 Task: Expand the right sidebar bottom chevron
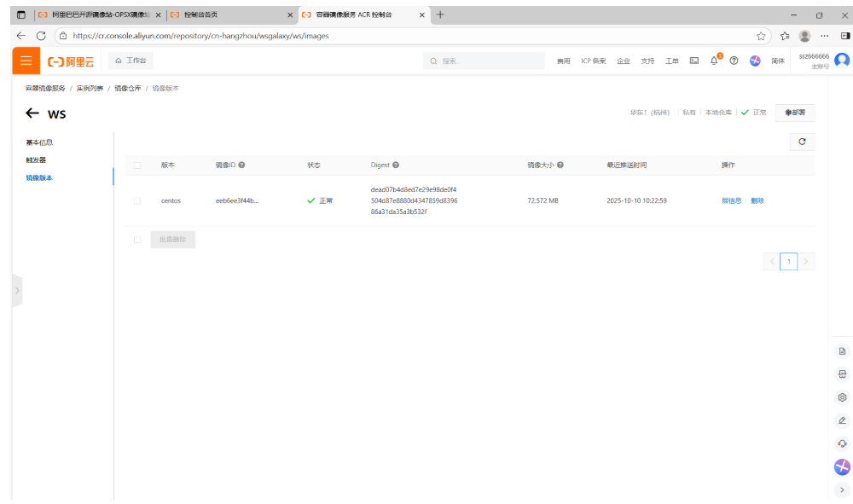[x=842, y=490]
